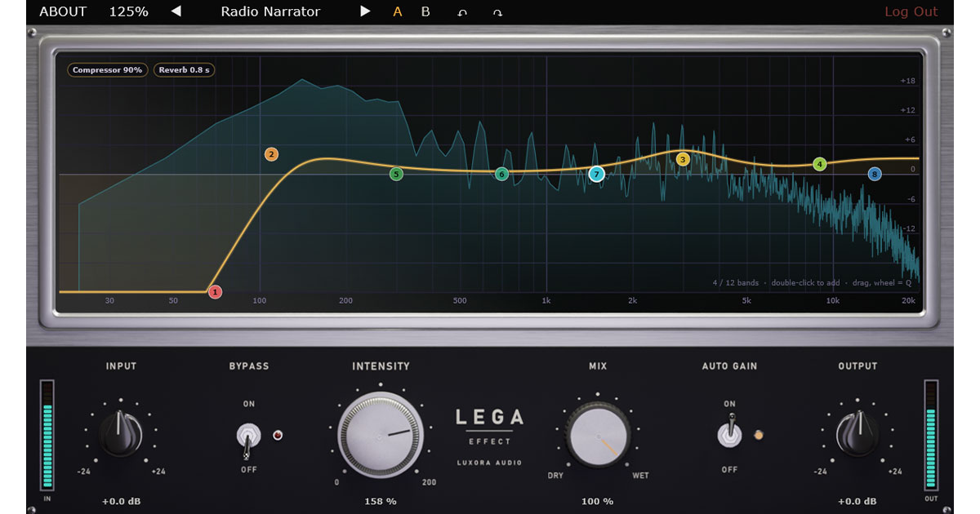Click the Output gain knob
This screenshot has width=980, height=514.
coord(857,433)
